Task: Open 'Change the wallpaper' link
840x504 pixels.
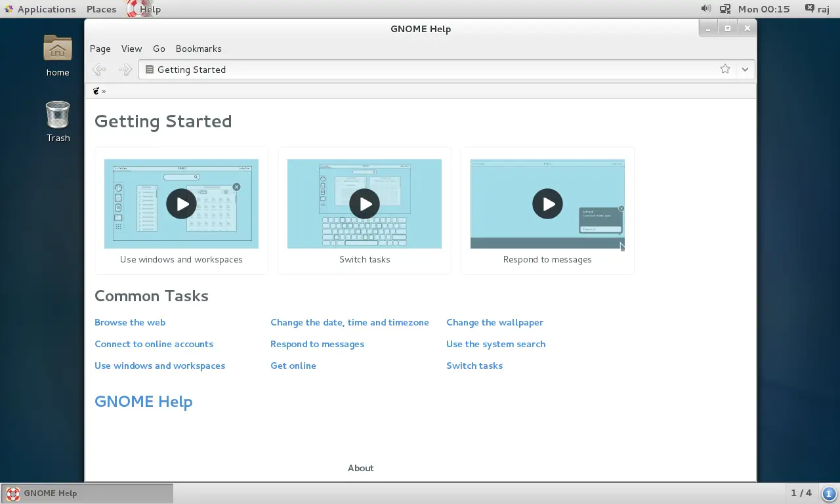Action: 495,322
